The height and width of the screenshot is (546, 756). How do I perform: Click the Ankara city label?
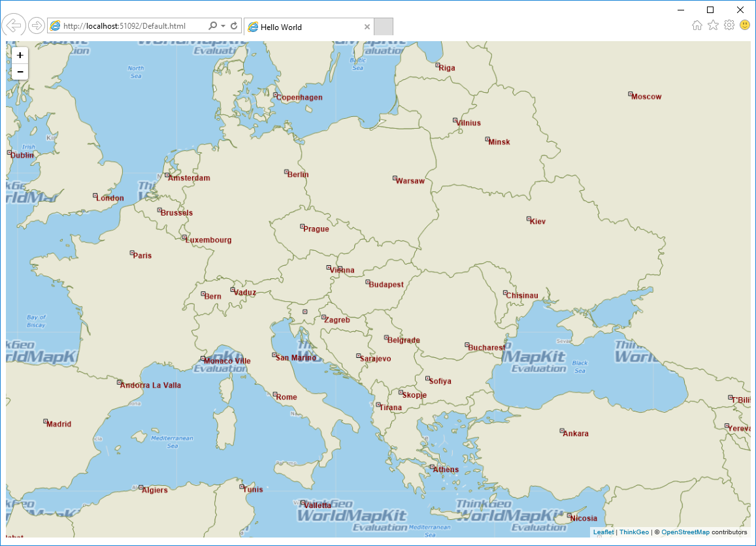coord(576,433)
